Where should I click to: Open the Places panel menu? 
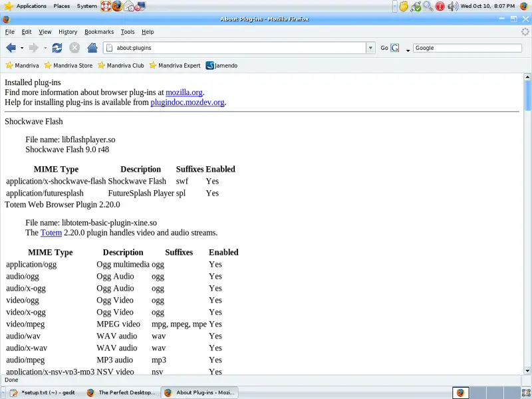[61, 6]
